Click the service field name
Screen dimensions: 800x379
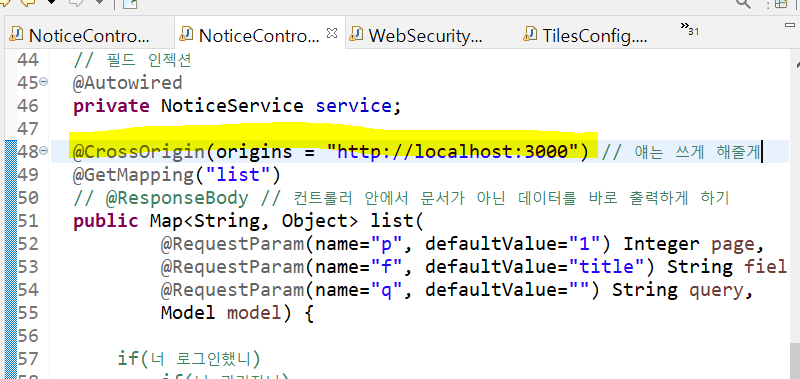(x=353, y=106)
